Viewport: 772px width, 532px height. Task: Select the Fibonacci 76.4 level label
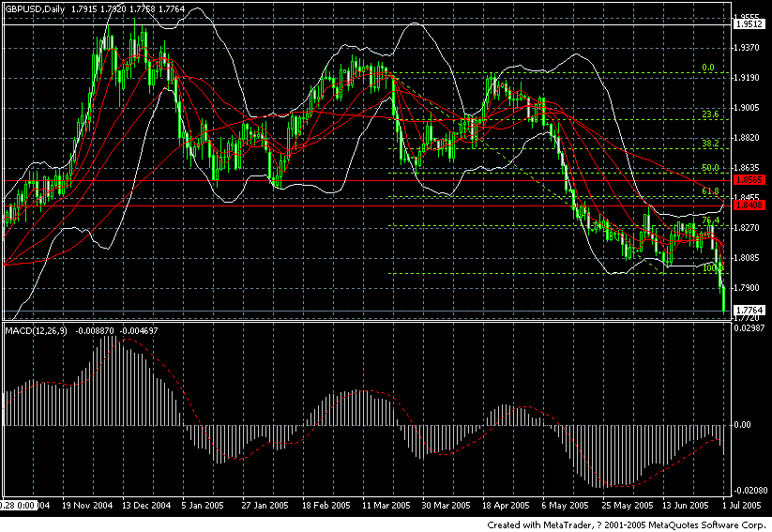(x=710, y=220)
